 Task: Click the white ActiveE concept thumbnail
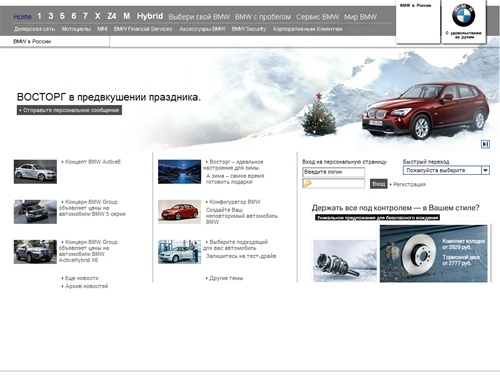click(35, 172)
